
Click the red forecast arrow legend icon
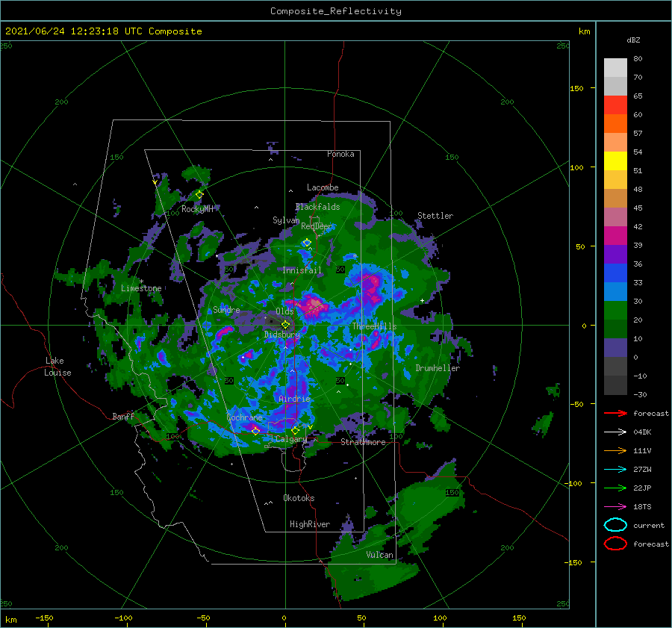(x=615, y=413)
